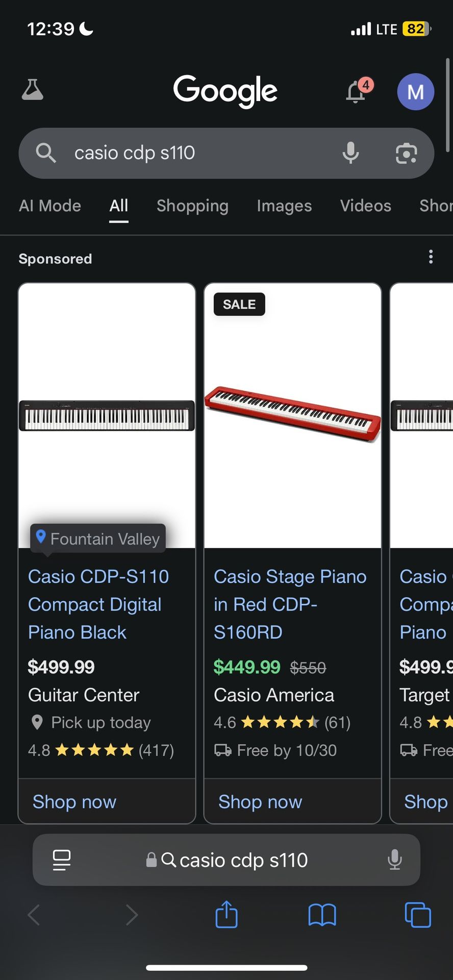Screen dimensions: 453x980
Task: Switch to the Images tab
Action: pos(284,206)
